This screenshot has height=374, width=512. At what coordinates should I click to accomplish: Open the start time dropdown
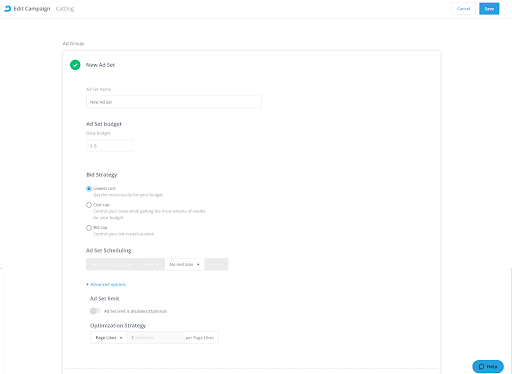click(150, 264)
